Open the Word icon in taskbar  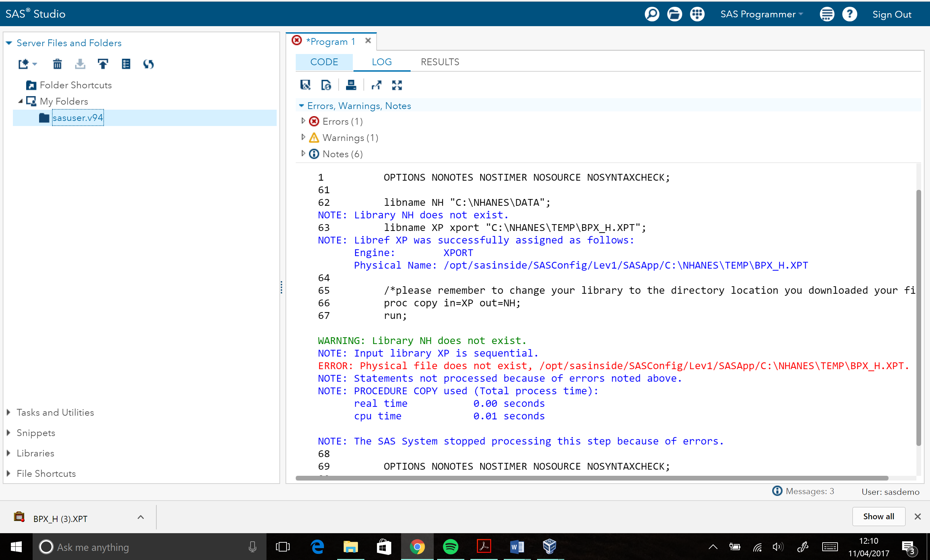tap(517, 546)
